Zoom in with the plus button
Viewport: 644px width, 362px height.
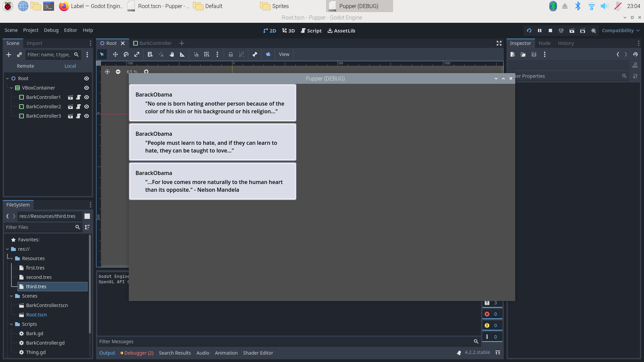point(146,72)
